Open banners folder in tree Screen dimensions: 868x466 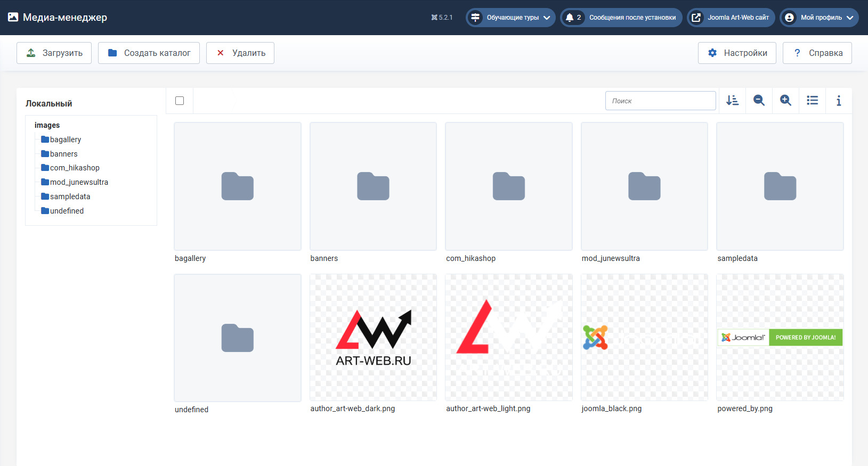59,154
